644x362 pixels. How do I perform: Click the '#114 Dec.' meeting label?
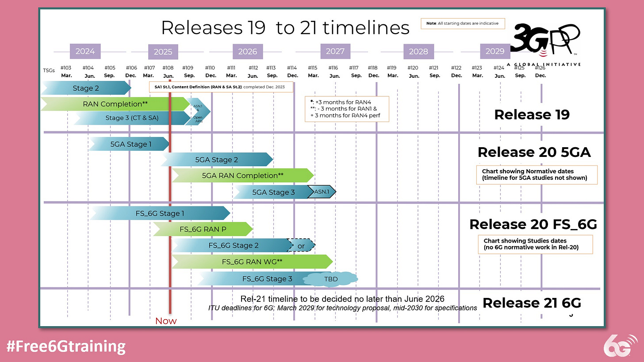pos(292,72)
